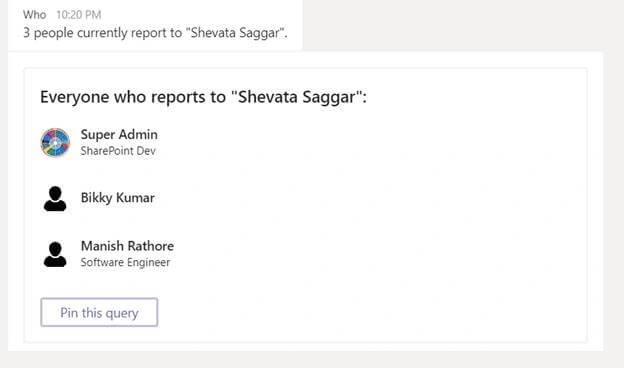Click the 'Everyone who reports to' card heading

coord(203,97)
